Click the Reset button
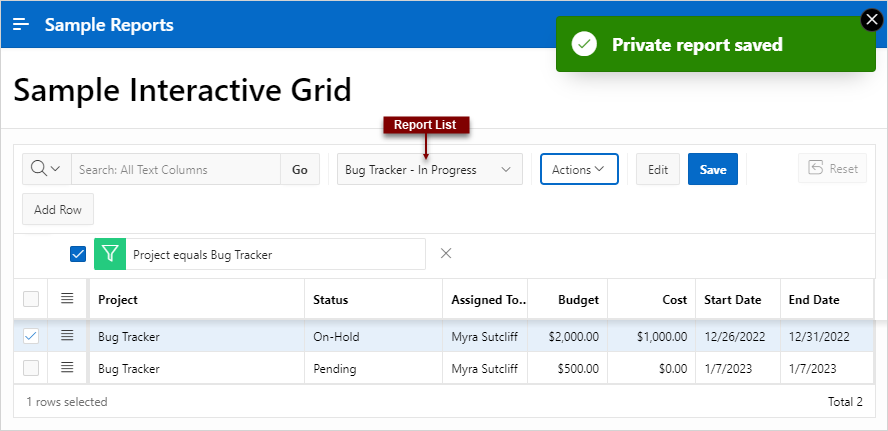 click(x=832, y=168)
